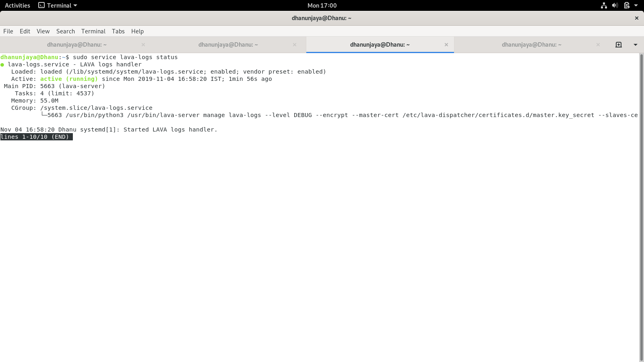Viewport: 644px width, 362px height.
Task: Click the volume speaker icon in top bar
Action: click(615, 5)
